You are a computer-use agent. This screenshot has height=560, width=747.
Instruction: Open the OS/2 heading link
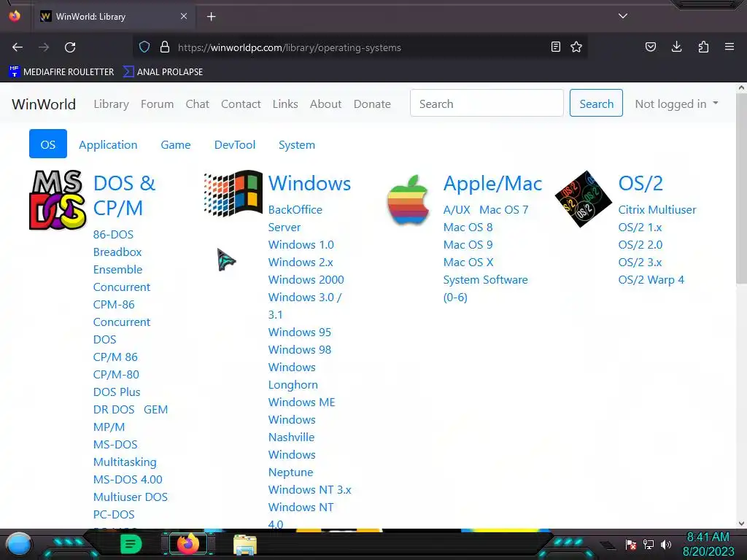[x=640, y=183]
